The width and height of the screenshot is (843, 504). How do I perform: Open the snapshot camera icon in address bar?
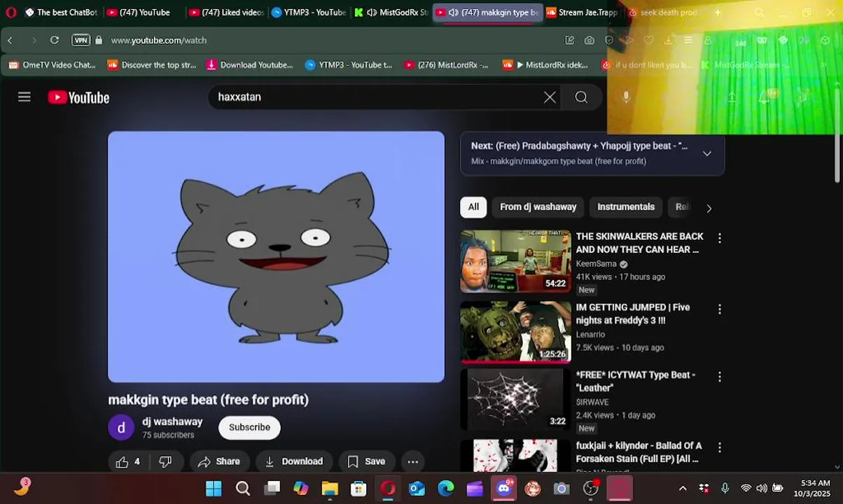coord(590,41)
